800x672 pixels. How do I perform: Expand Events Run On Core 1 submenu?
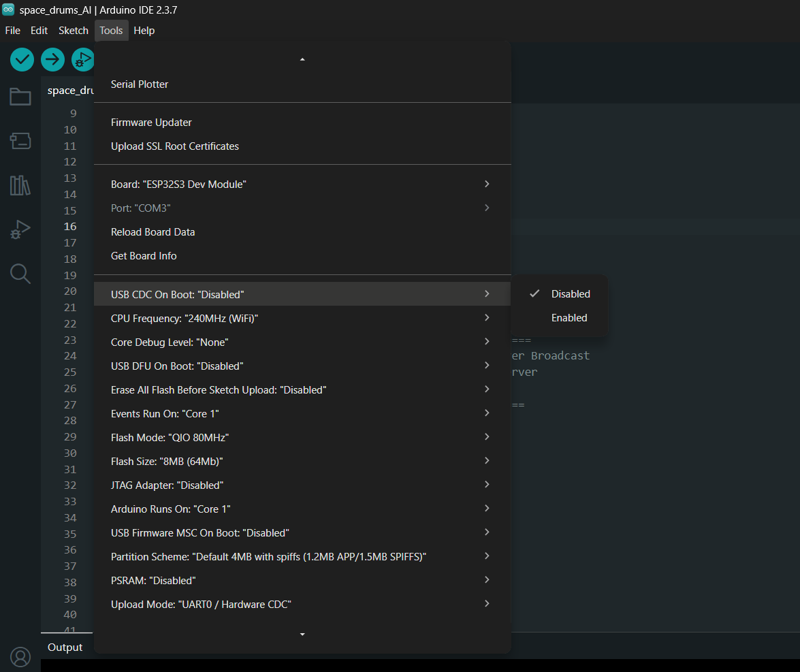tap(302, 414)
